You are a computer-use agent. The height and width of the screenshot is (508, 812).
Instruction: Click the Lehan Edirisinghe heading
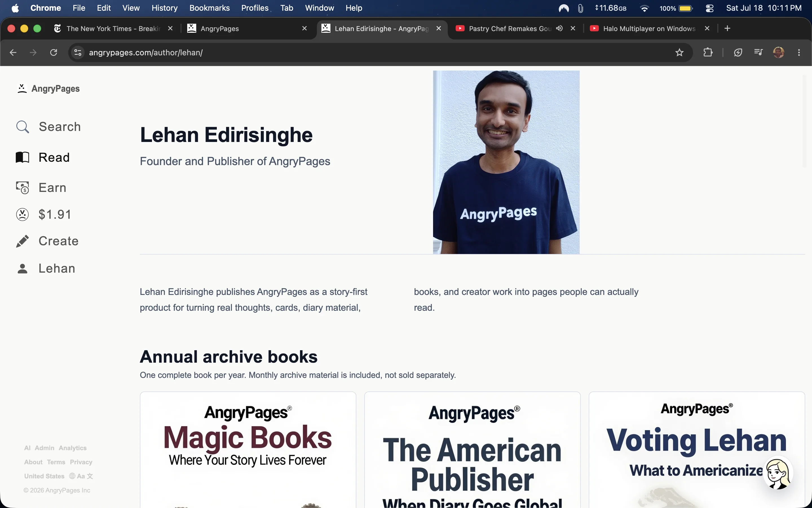point(226,135)
